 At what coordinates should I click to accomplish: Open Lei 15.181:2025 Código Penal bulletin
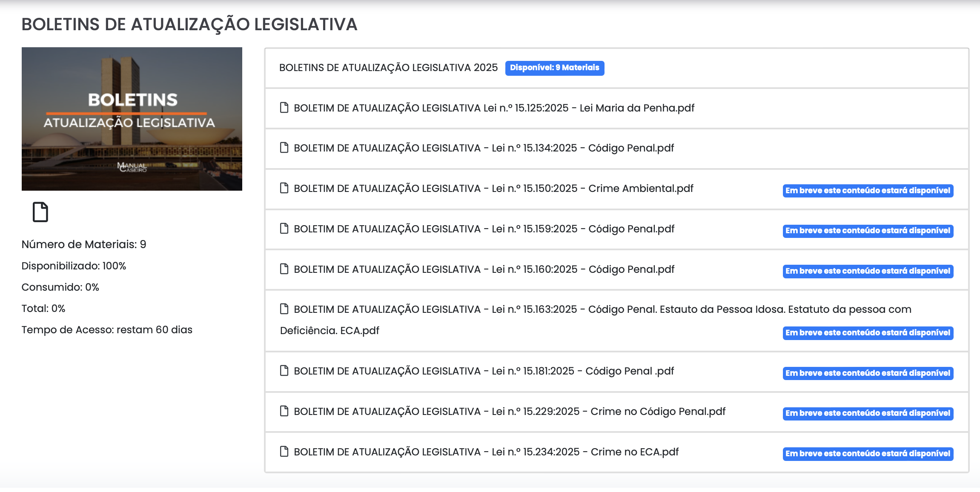(x=484, y=371)
